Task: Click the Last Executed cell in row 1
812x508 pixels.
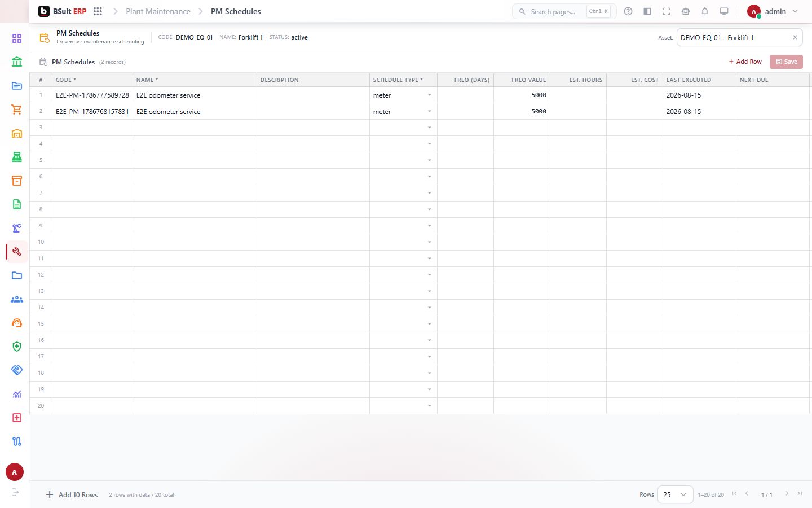Action: click(x=699, y=95)
